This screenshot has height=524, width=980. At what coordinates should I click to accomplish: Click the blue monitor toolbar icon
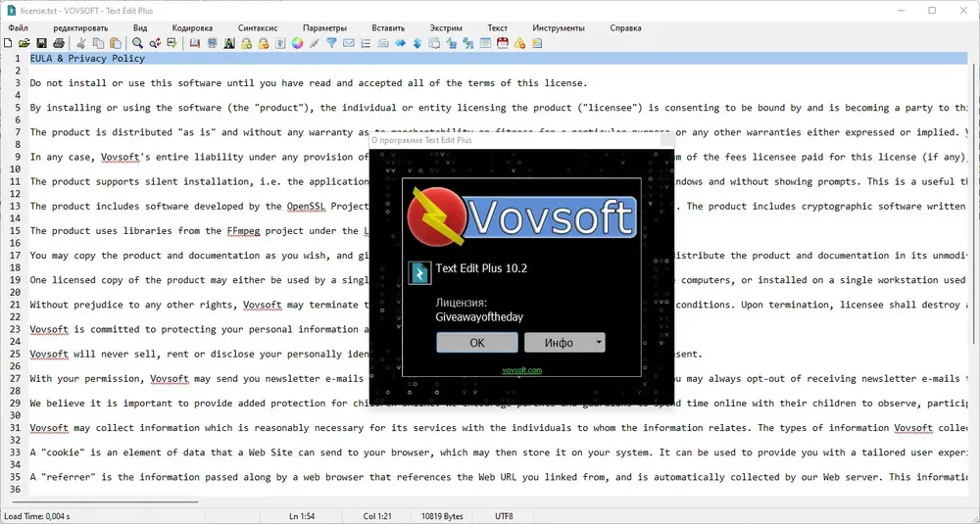click(212, 43)
